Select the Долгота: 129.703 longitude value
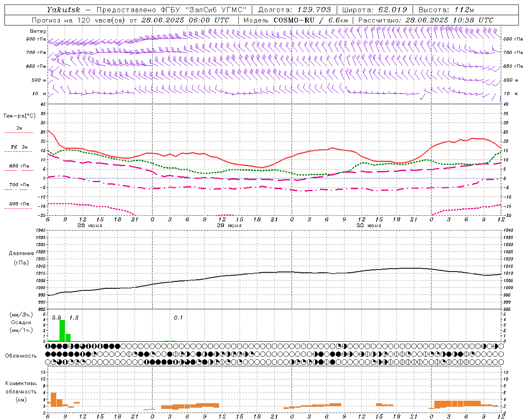Screen dimensions: 525x420 click(x=294, y=10)
